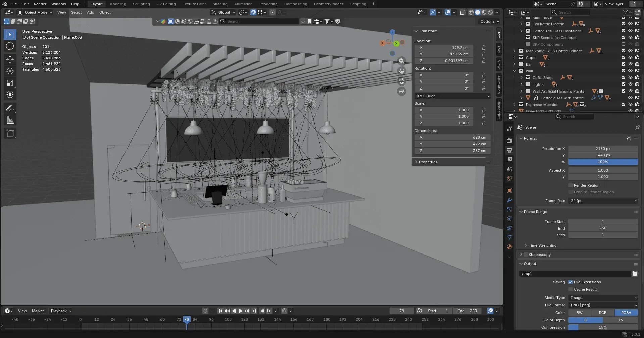Toggle camera view icon in viewport

pyautogui.click(x=401, y=81)
